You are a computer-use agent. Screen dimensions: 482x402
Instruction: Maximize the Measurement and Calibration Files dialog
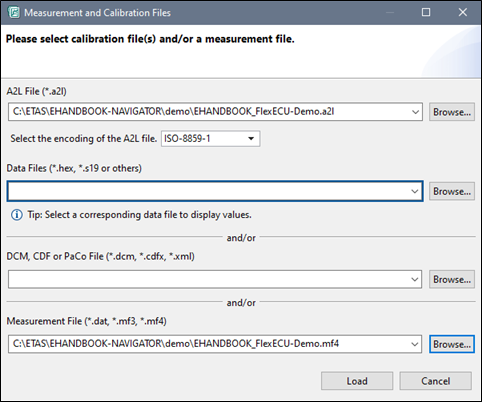426,12
